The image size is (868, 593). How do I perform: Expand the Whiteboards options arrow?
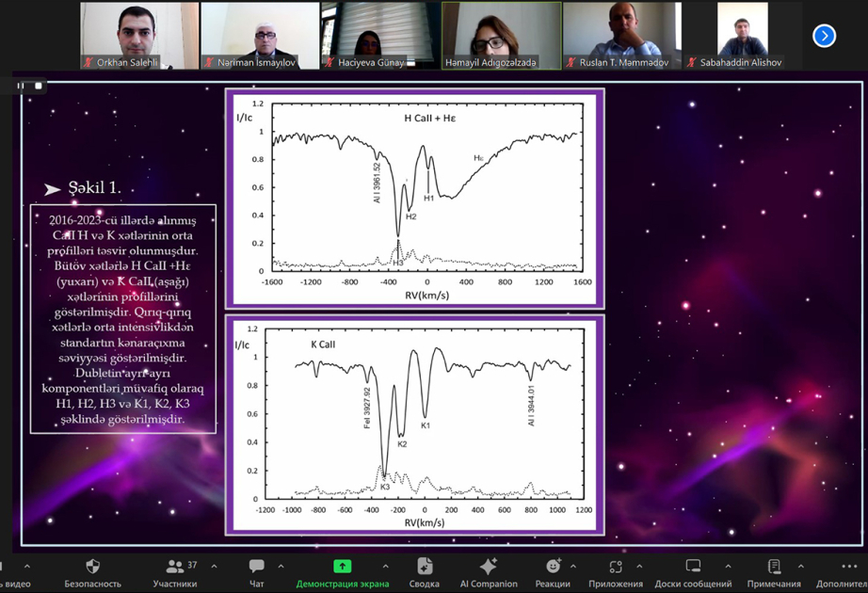728,567
